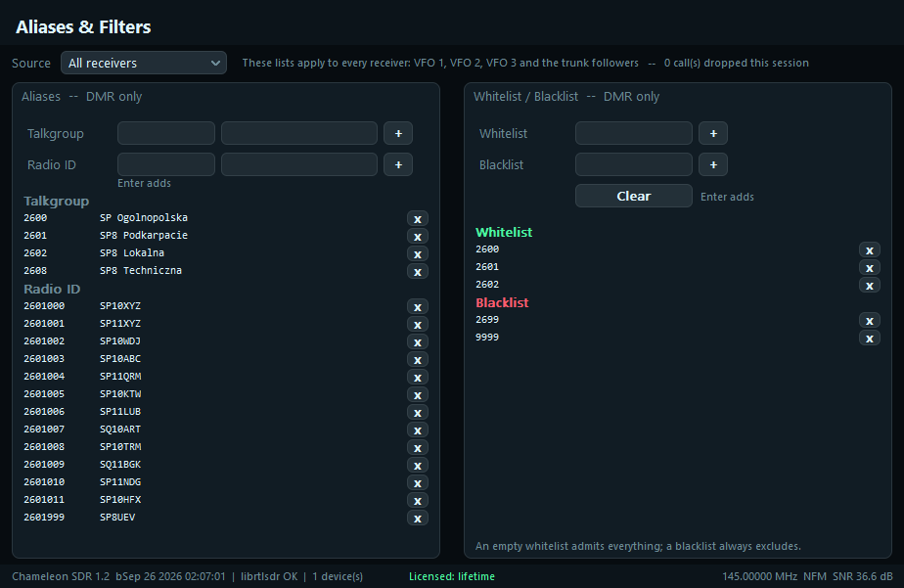This screenshot has width=904, height=588.
Task: Focus the Radio ID number field
Action: [166, 164]
